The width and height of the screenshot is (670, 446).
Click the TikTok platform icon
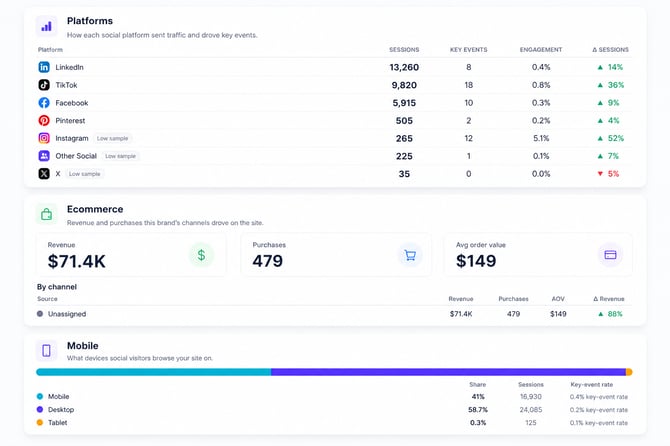click(x=44, y=85)
